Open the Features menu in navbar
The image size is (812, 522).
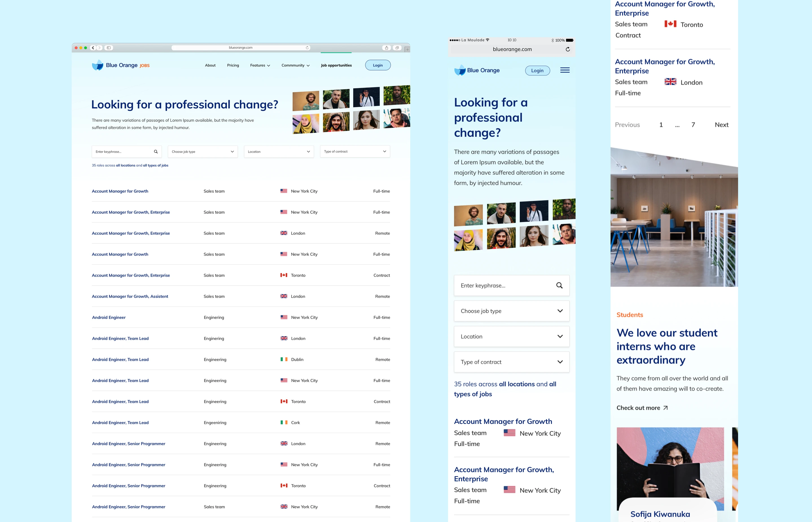pos(260,65)
